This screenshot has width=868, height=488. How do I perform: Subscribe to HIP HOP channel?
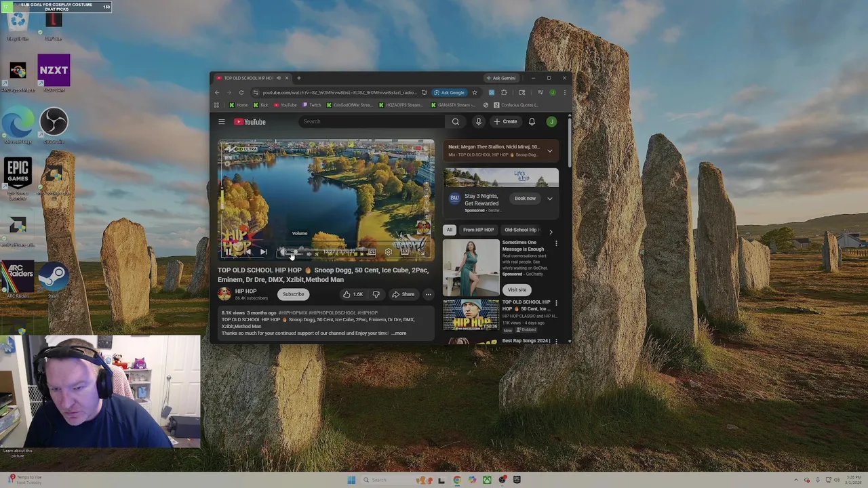point(294,294)
